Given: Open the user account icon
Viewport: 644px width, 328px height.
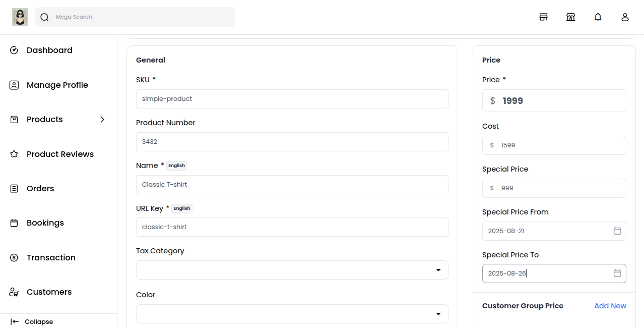Looking at the screenshot, I should point(625,17).
